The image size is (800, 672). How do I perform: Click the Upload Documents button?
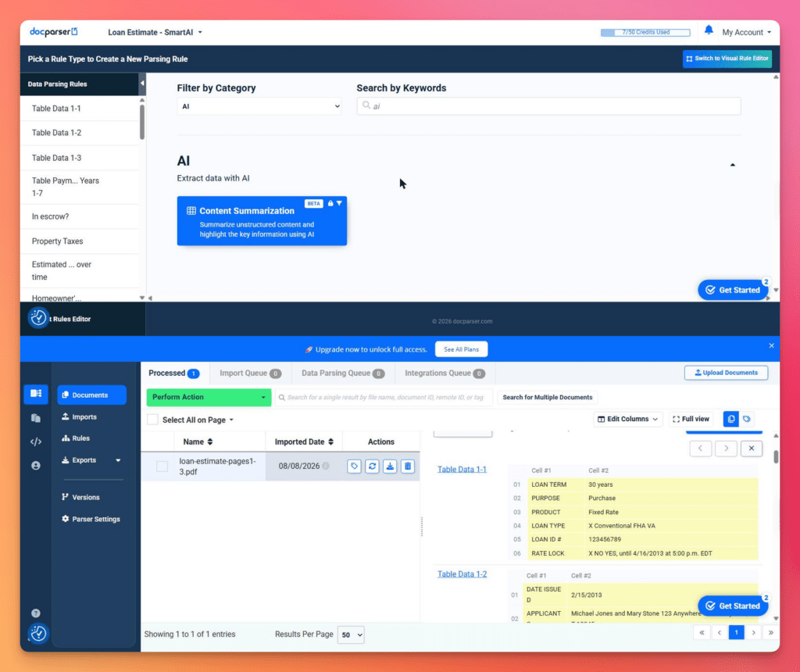tap(726, 373)
